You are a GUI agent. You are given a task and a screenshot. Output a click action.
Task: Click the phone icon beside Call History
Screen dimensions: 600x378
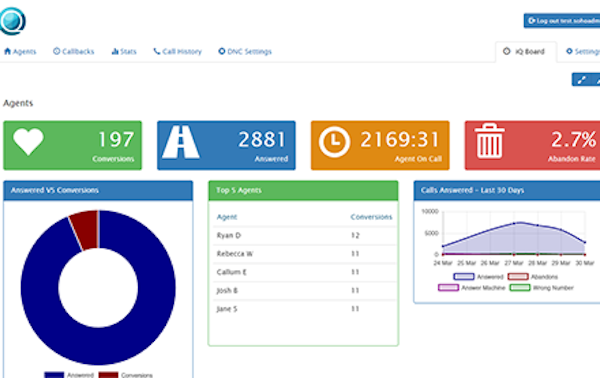[x=157, y=51]
